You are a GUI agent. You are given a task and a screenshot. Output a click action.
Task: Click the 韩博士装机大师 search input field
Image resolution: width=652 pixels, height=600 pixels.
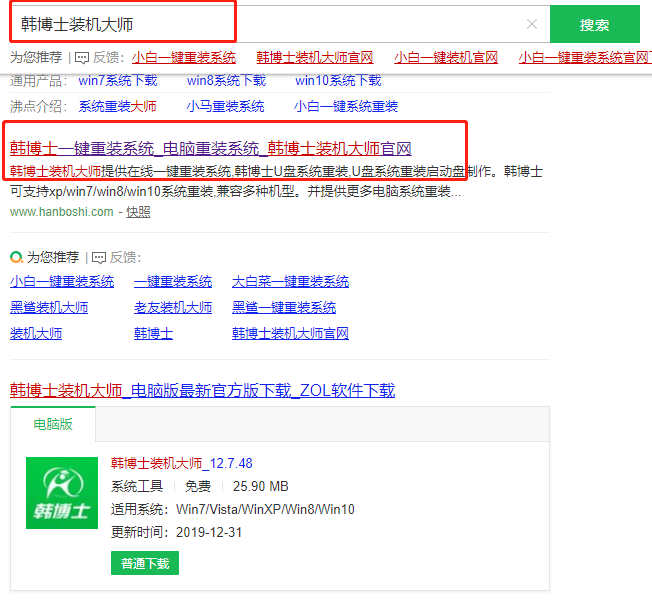270,24
